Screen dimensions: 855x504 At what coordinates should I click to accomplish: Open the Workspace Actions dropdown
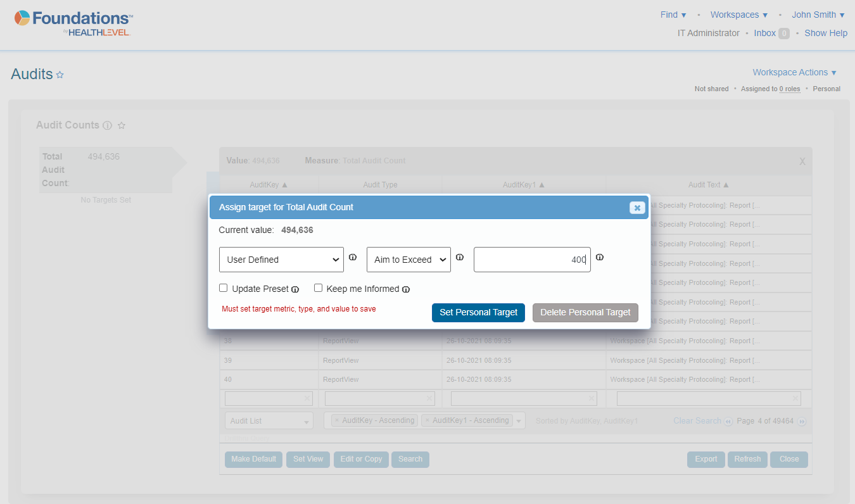point(794,72)
